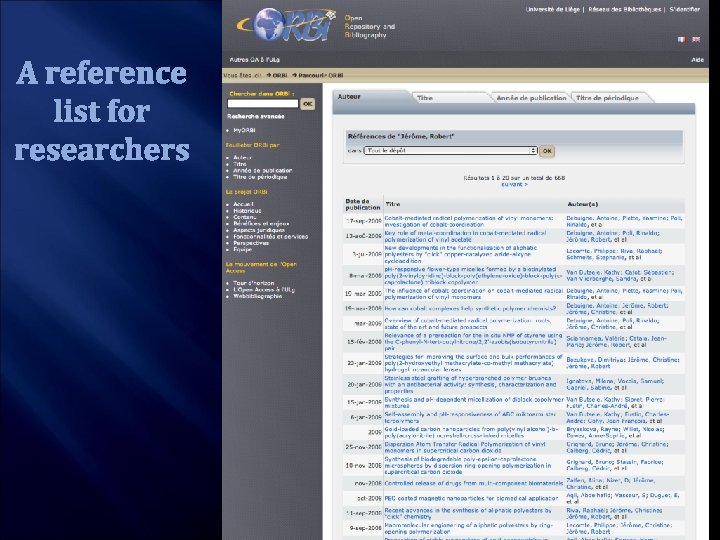Image resolution: width=720 pixels, height=540 pixels.
Task: Open the Université de Liège header link
Action: pos(552,9)
